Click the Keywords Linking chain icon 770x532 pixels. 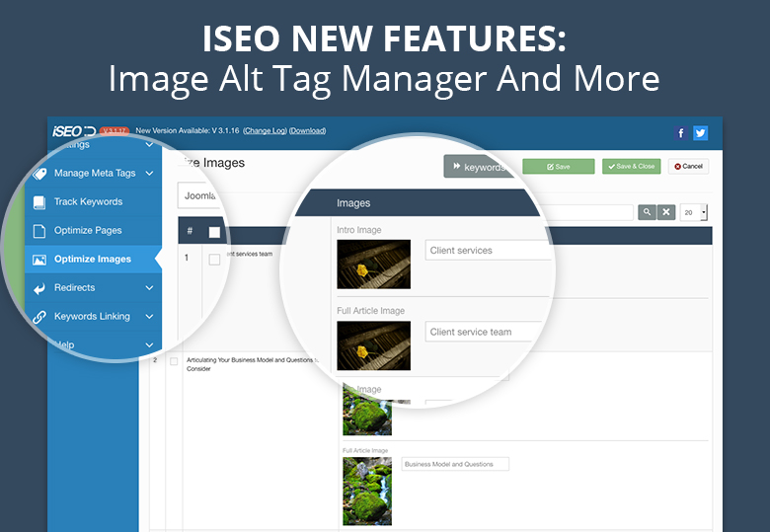(x=39, y=317)
